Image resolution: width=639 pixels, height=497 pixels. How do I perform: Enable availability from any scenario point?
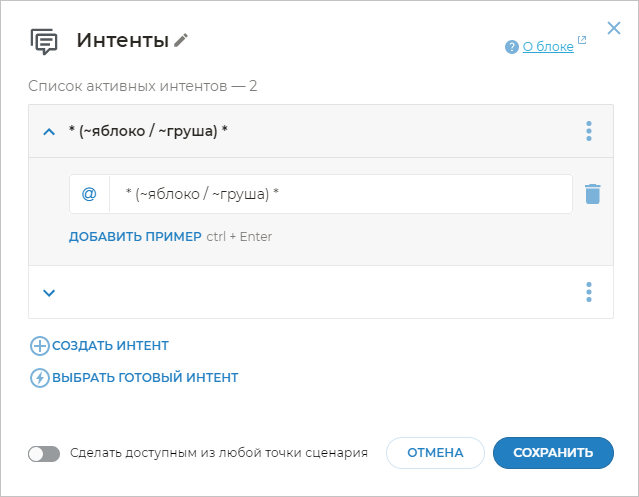pyautogui.click(x=45, y=453)
